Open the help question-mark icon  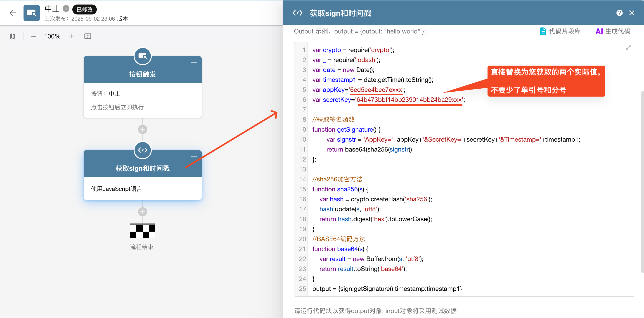pos(619,13)
